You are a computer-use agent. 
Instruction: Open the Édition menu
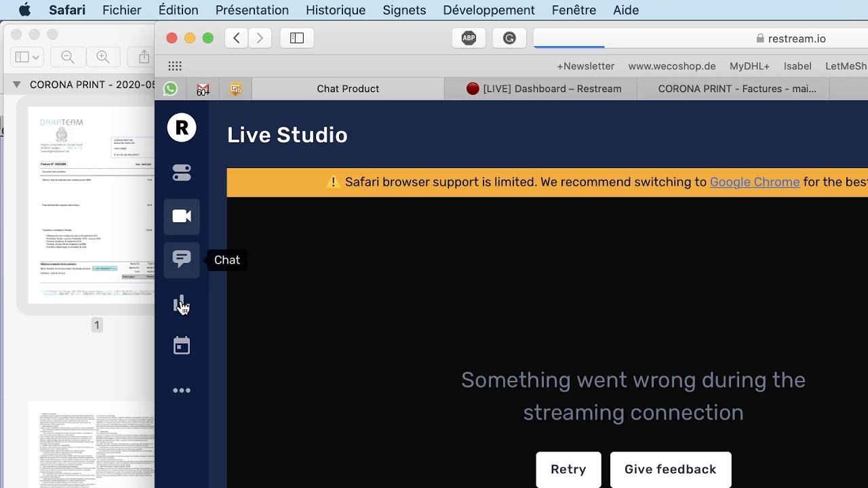(x=178, y=10)
